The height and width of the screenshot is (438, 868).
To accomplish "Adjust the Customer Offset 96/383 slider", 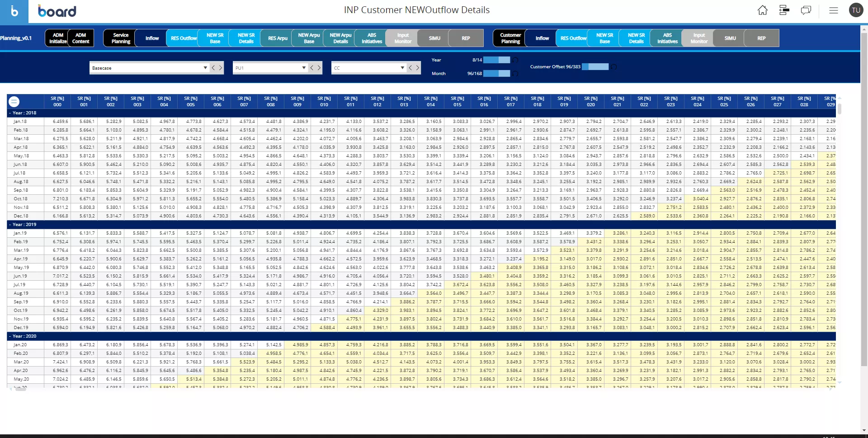I will coord(595,66).
